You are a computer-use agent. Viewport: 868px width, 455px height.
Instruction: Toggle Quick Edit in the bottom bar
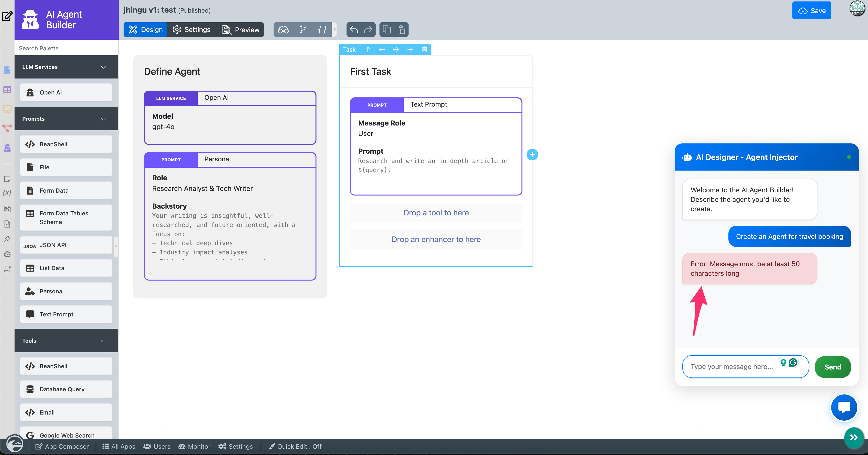[295, 446]
